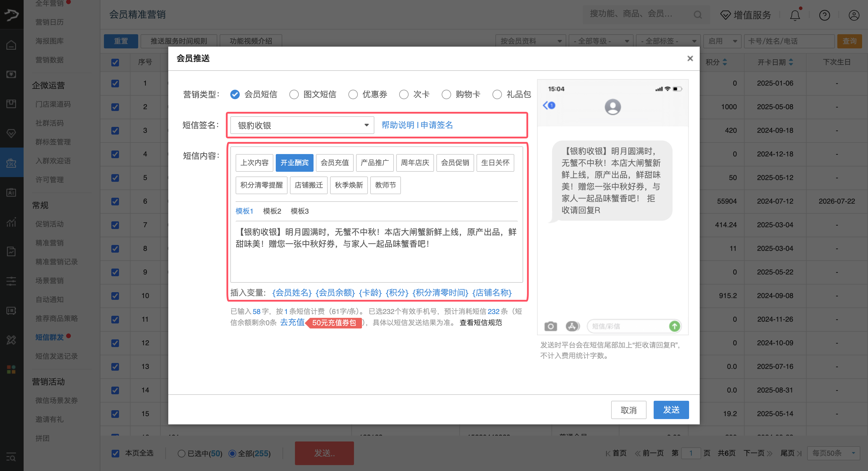
Task: Click the diamond value-added services icon
Action: (725, 15)
